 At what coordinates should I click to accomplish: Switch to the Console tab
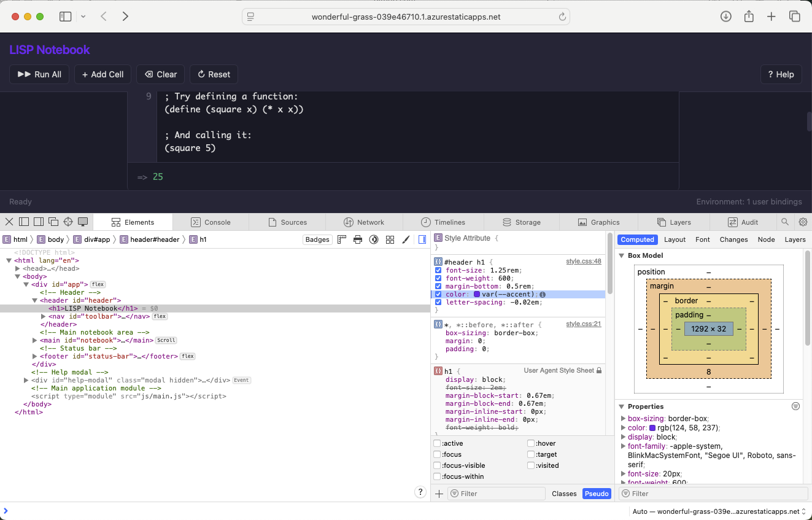click(211, 222)
